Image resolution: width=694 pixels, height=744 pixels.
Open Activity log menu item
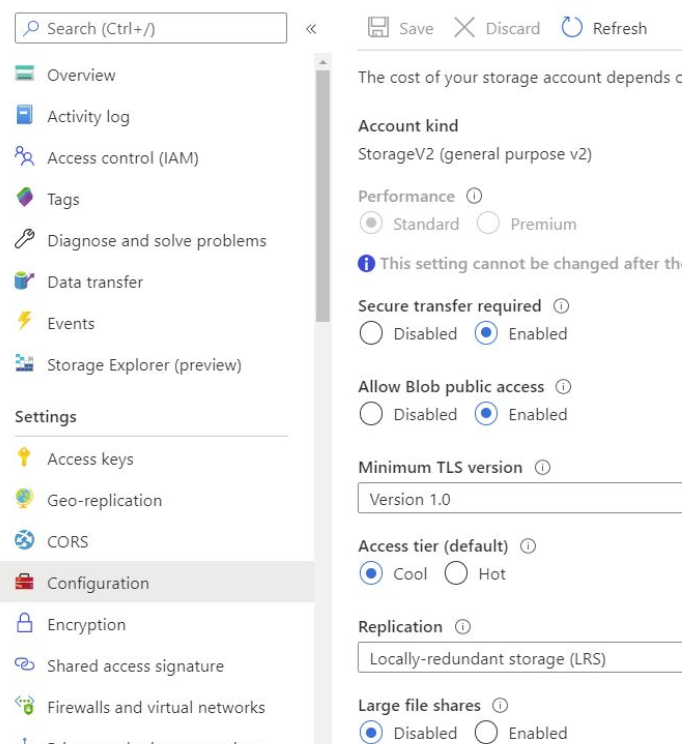click(x=88, y=117)
